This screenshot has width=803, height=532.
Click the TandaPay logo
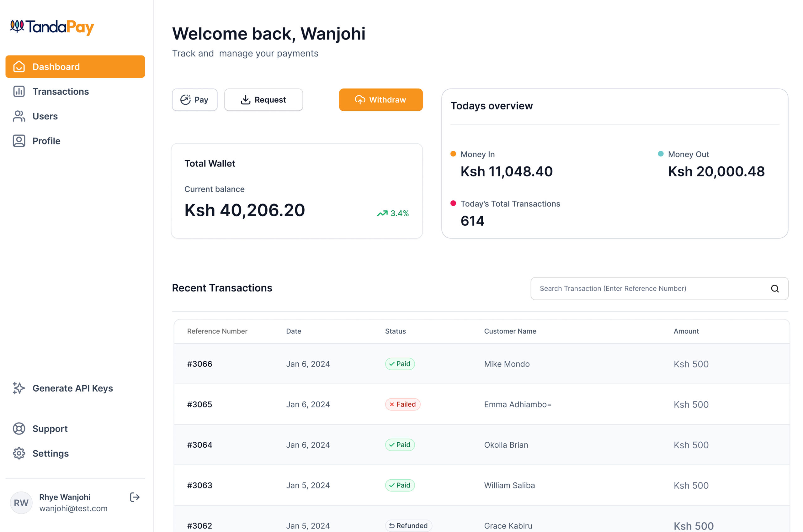coord(52,27)
